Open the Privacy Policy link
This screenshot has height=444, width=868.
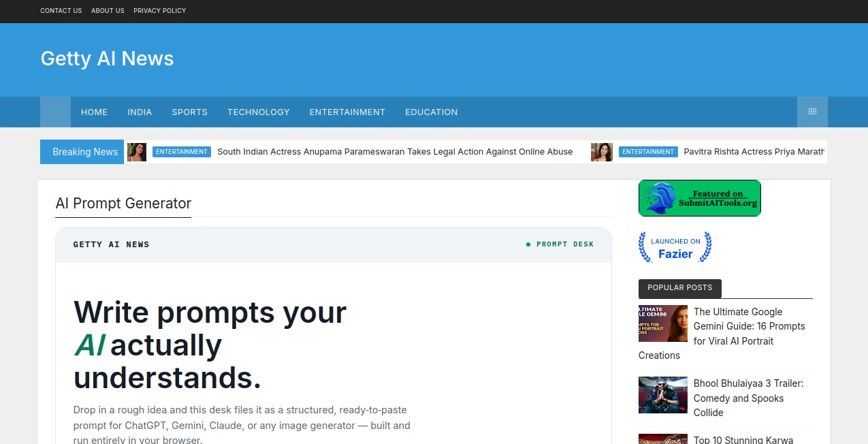click(159, 11)
